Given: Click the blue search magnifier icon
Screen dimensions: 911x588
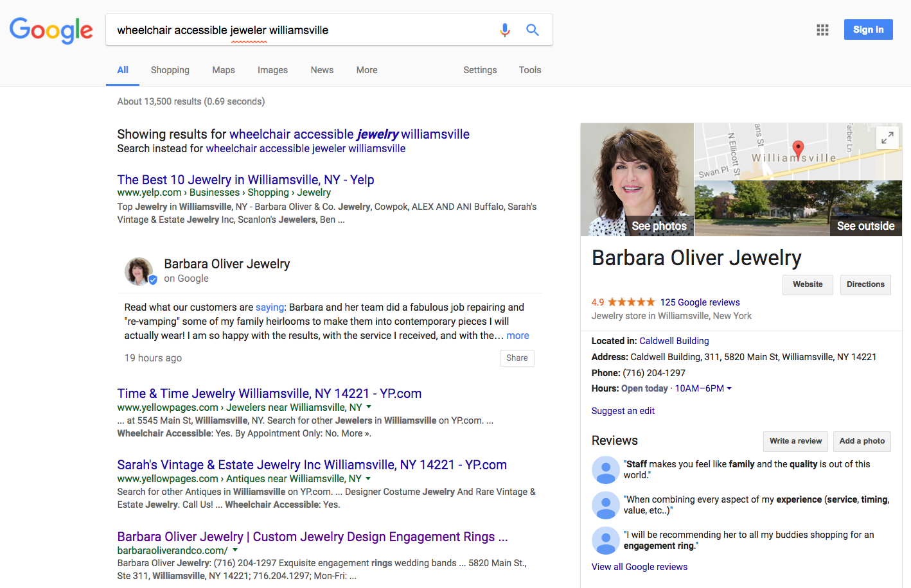Looking at the screenshot, I should click(x=533, y=30).
